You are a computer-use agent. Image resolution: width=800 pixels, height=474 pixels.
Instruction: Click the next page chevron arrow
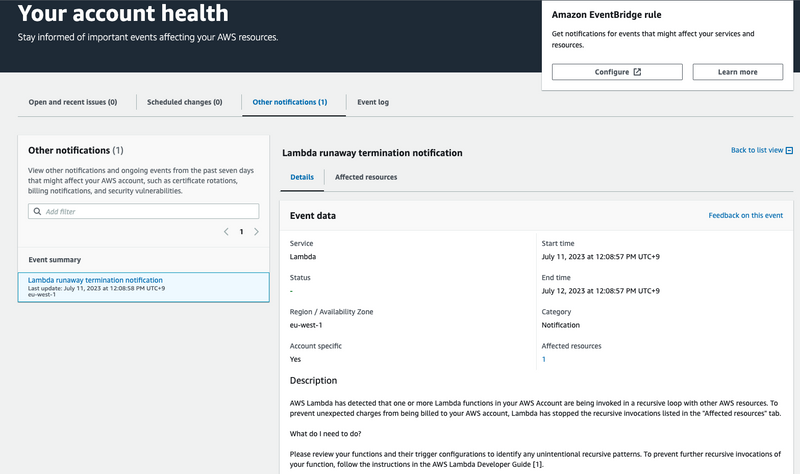click(256, 232)
